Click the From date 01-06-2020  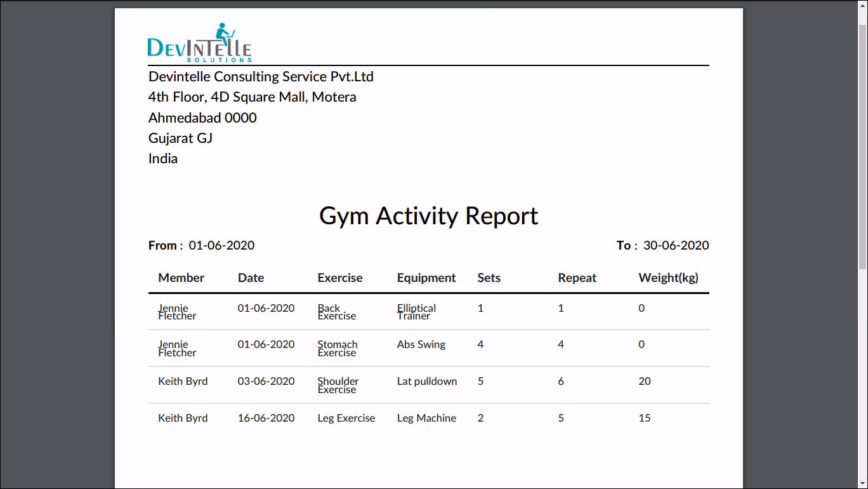(x=221, y=245)
